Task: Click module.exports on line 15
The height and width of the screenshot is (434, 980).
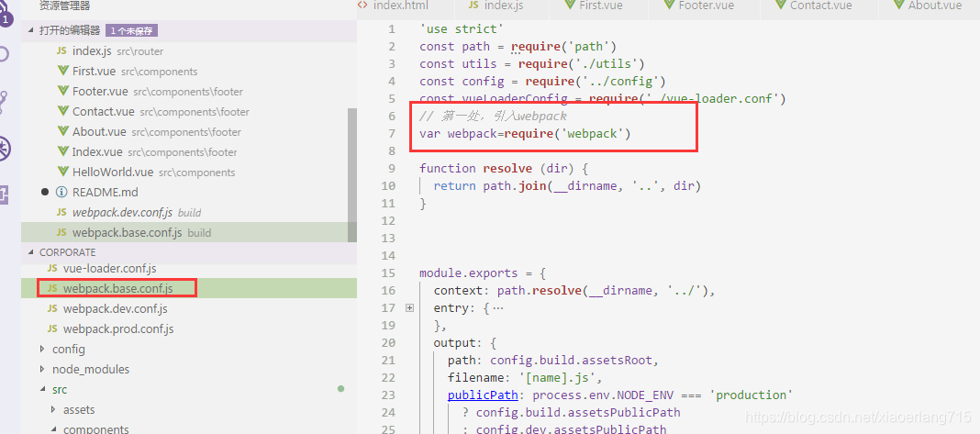Action: pyautogui.click(x=469, y=273)
